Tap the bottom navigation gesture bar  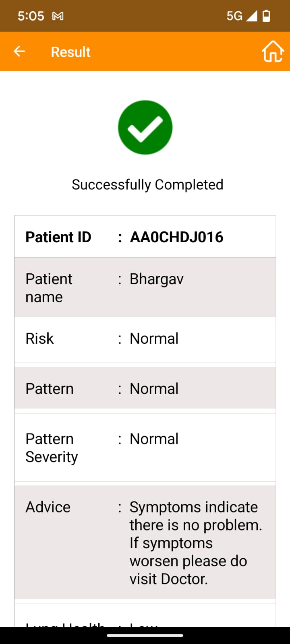(x=145, y=636)
